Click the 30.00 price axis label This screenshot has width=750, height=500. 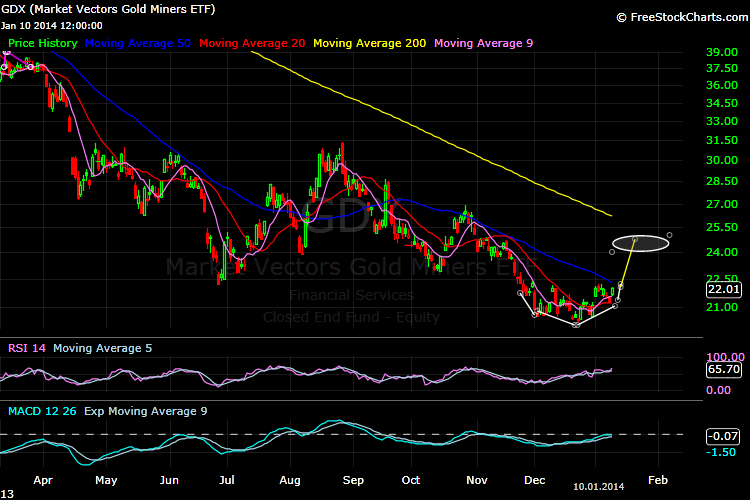[x=720, y=160]
